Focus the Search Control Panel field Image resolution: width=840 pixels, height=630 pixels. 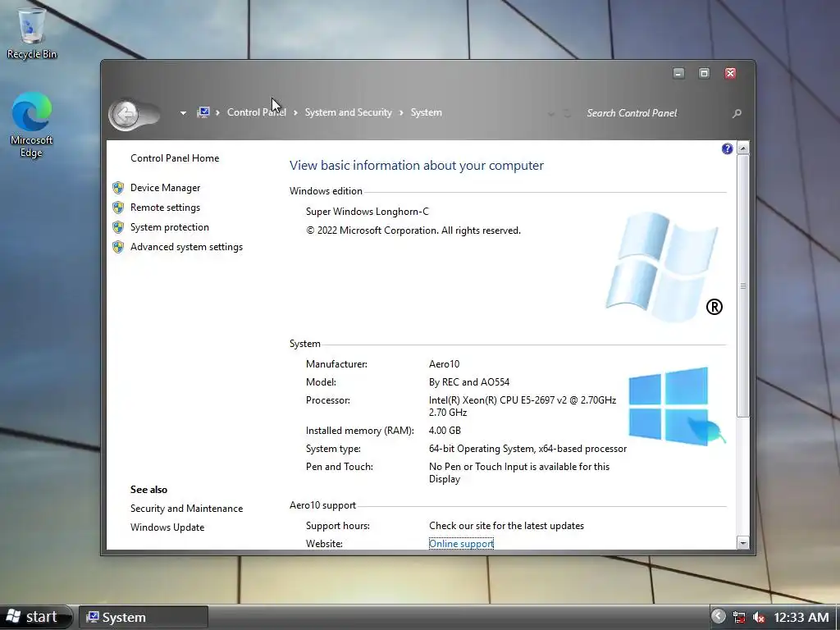[x=656, y=113]
